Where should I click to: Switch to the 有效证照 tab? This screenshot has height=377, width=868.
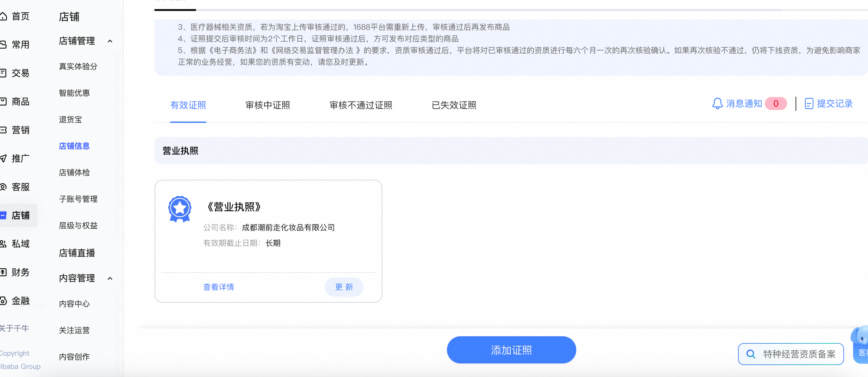[188, 105]
